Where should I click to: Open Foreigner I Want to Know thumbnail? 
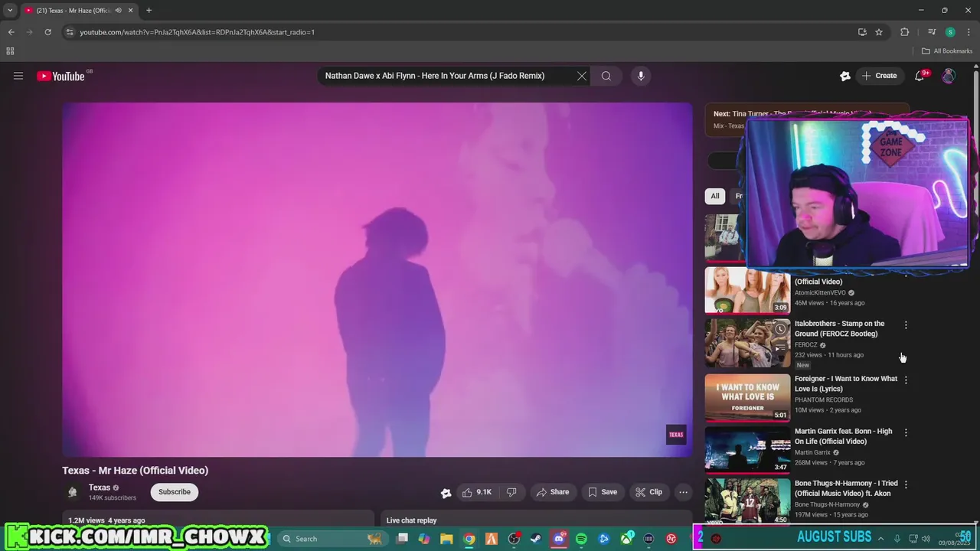click(747, 397)
